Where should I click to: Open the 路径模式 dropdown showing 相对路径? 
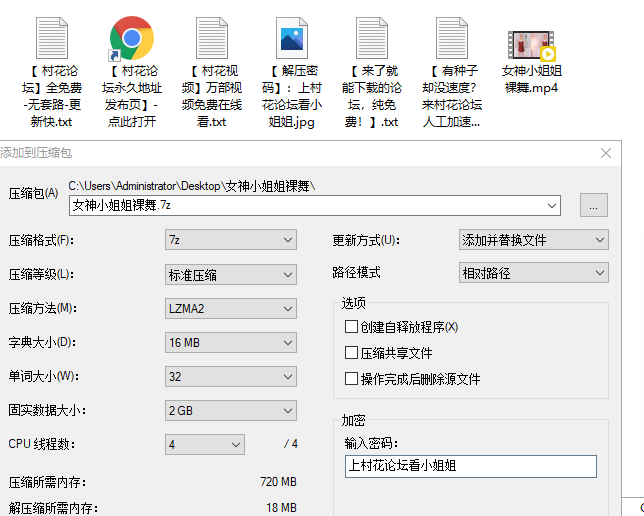pyautogui.click(x=533, y=273)
